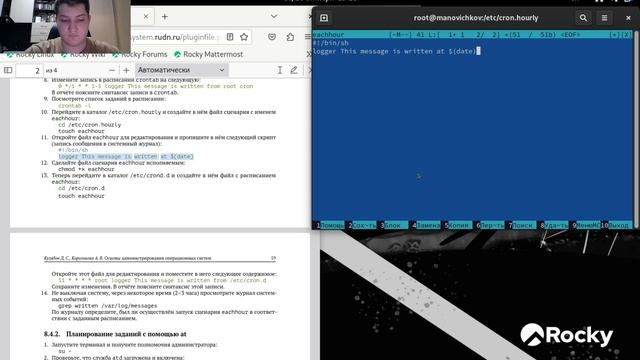Click heading 8.4.2 Планирование заданий
The width and height of the screenshot is (640, 360).
coord(115,334)
